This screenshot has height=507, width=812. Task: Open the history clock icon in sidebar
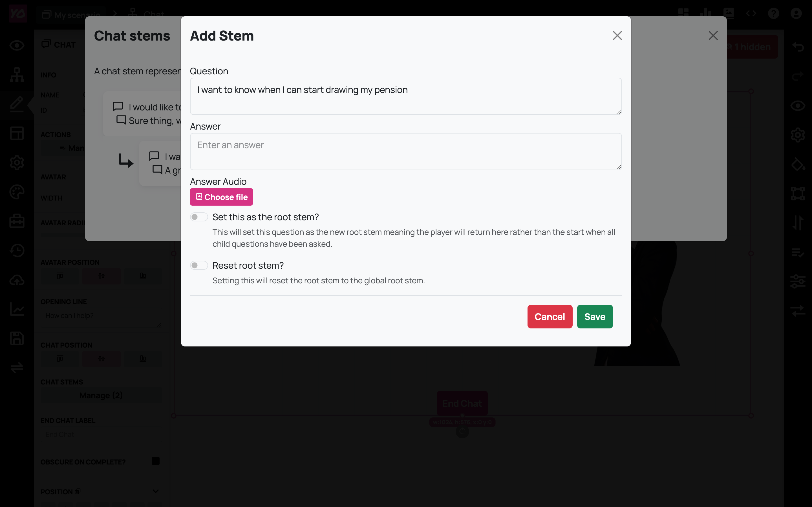coord(17,250)
